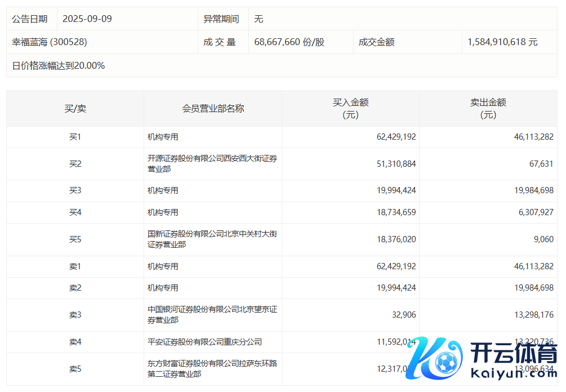Open 中国银河证券 北京望京证券营业部 entry
This screenshot has width=566, height=392.
click(x=212, y=315)
